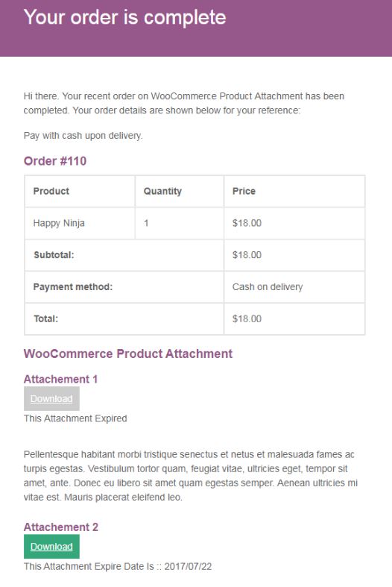Image resolution: width=392 pixels, height=587 pixels.
Task: Click the grey expired Download button
Action: [x=51, y=398]
